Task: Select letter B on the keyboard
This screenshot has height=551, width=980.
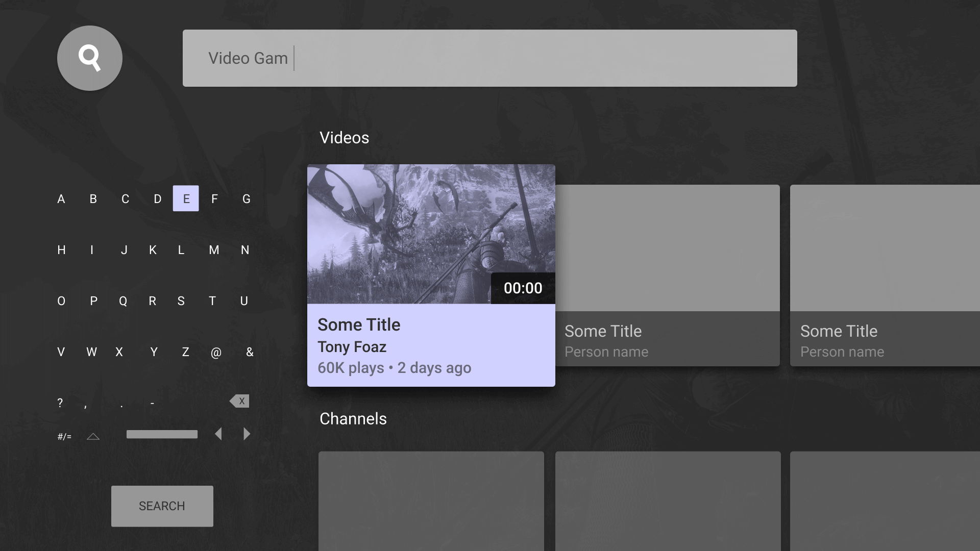Action: click(93, 199)
